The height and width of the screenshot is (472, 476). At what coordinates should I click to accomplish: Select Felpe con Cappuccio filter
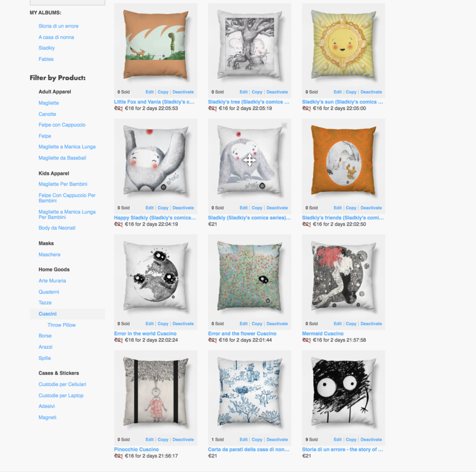62,125
